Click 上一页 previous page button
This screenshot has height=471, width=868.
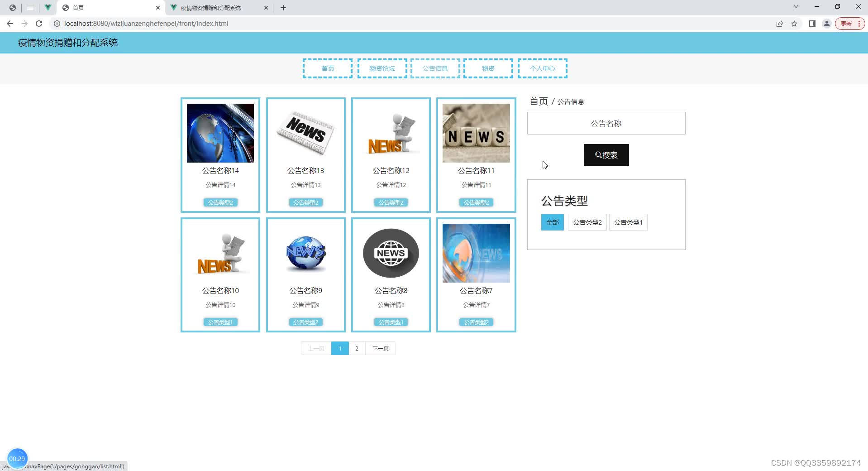(x=316, y=348)
